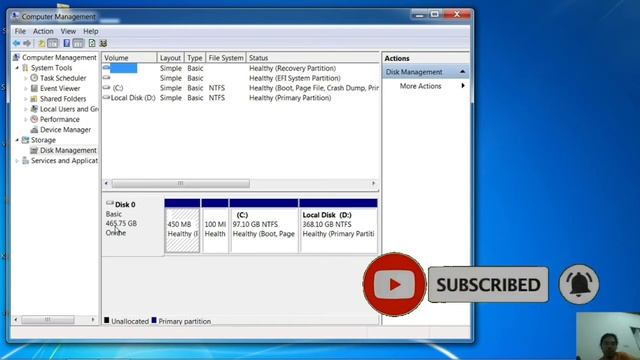The height and width of the screenshot is (360, 640).
Task: Collapse the System Tools tree node
Action: [x=17, y=68]
